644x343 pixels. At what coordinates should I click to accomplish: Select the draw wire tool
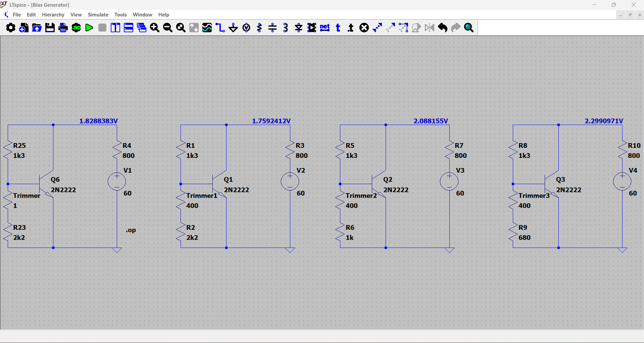click(x=220, y=28)
